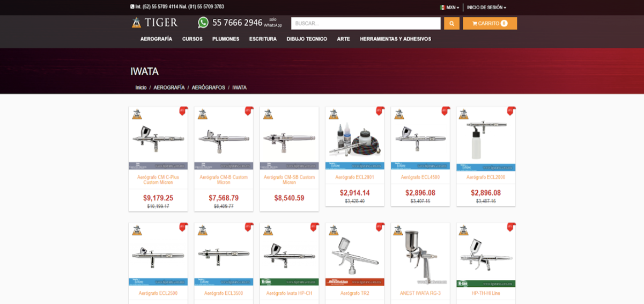The height and width of the screenshot is (304, 644).
Task: Click Aerógrafo ECL2500 title link
Action: pos(158,293)
